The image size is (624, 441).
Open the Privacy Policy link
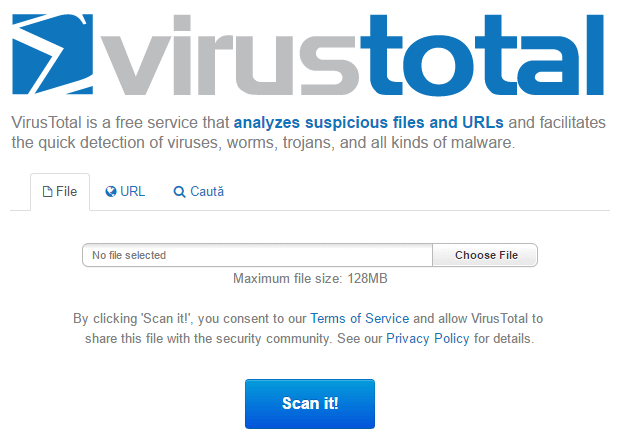coord(428,338)
